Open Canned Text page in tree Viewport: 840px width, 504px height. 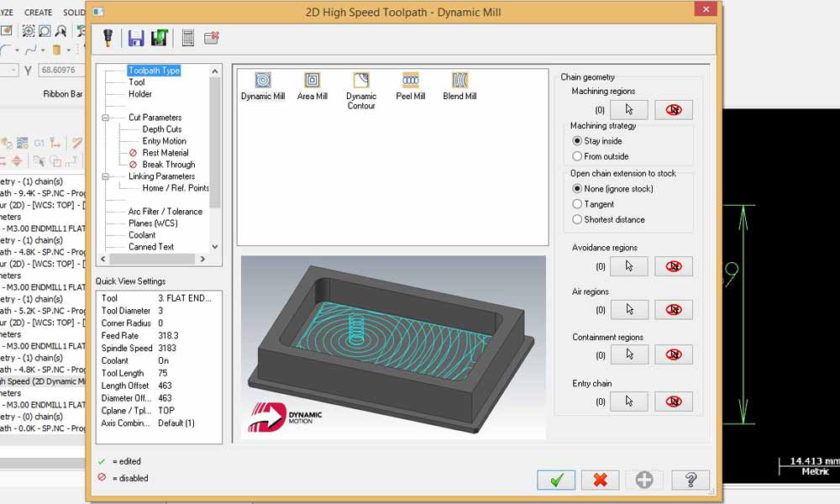coord(150,247)
